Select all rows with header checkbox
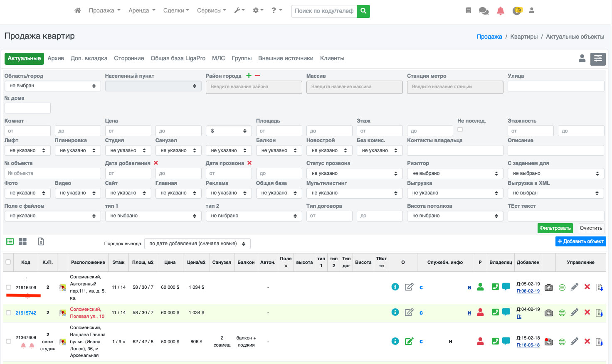 tap(8, 262)
